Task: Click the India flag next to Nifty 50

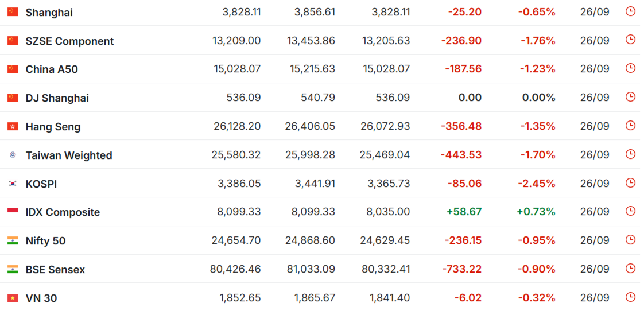Action: click(x=13, y=241)
